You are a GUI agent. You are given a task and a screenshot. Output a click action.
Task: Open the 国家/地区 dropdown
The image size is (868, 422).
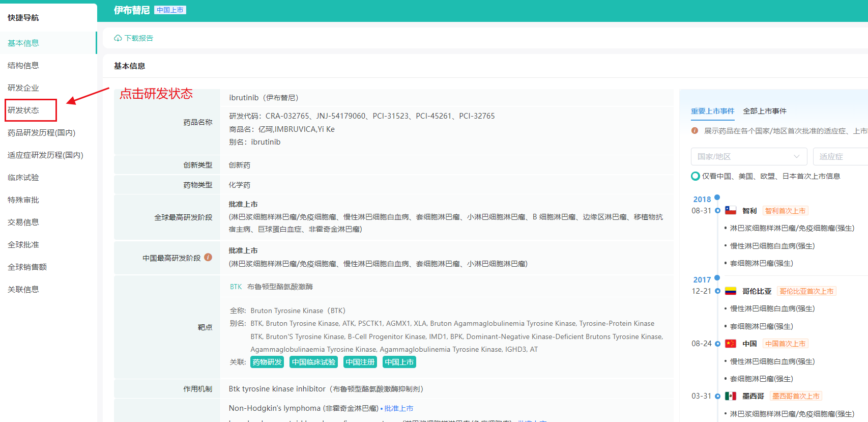click(749, 156)
